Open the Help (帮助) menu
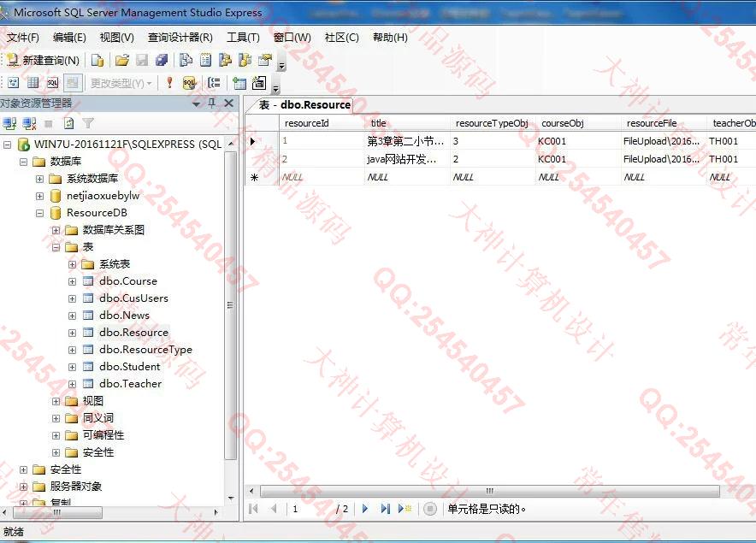Image resolution: width=756 pixels, height=543 pixels. point(390,37)
